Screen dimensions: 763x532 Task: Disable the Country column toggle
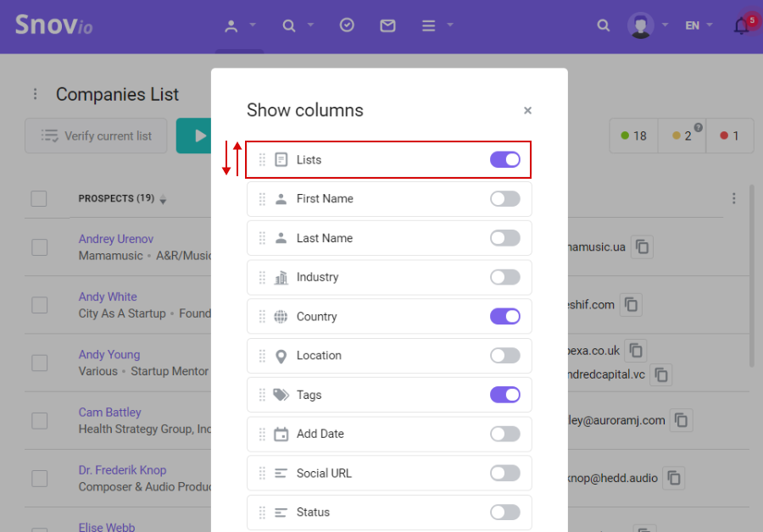(505, 317)
